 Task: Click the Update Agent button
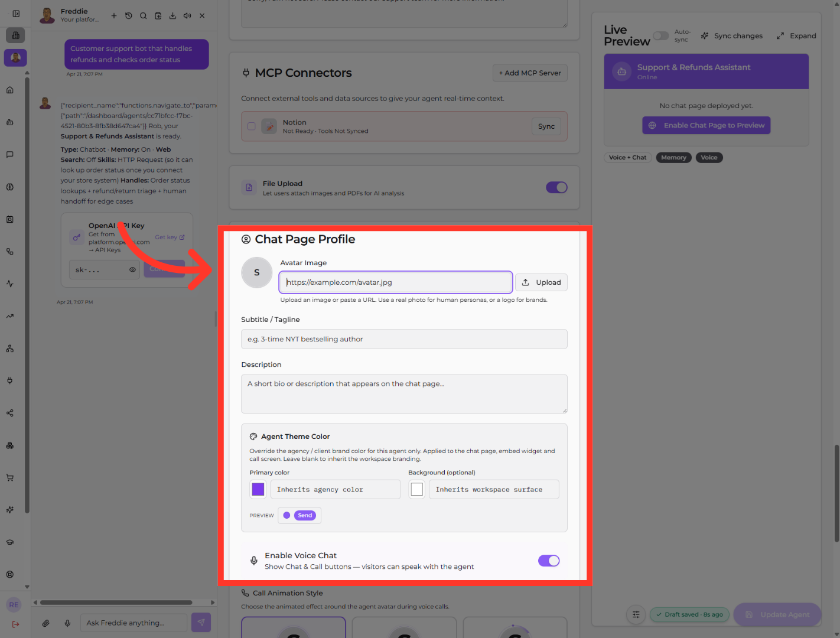(x=777, y=614)
